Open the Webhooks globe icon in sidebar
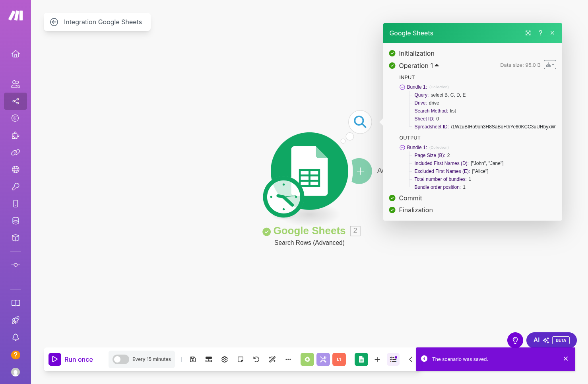 [x=16, y=169]
